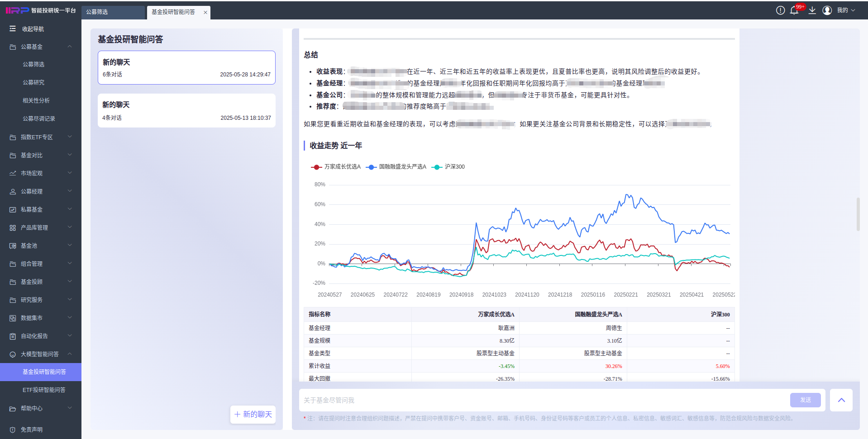The width and height of the screenshot is (868, 439).
Task: Click the download icon in header
Action: click(x=812, y=10)
